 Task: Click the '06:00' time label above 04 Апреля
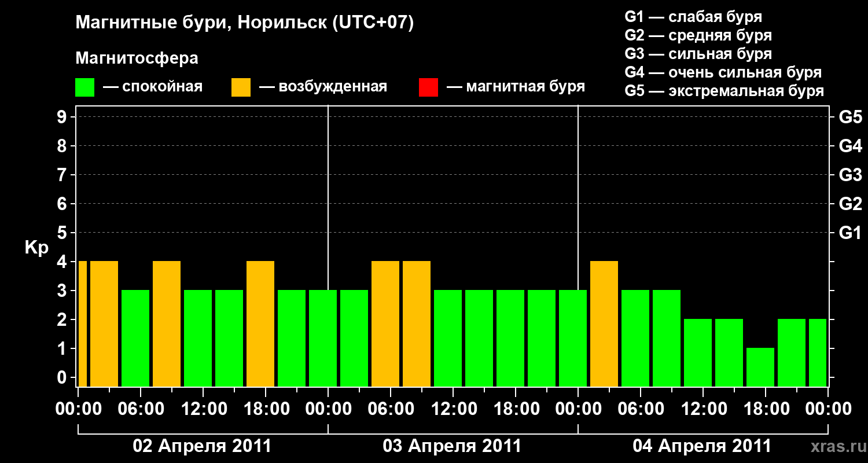(x=641, y=409)
